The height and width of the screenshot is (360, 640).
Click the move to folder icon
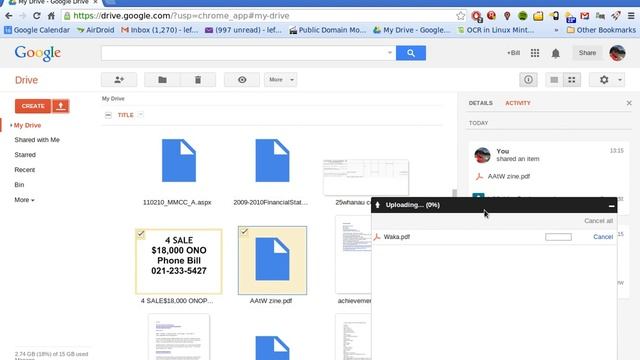tap(162, 80)
